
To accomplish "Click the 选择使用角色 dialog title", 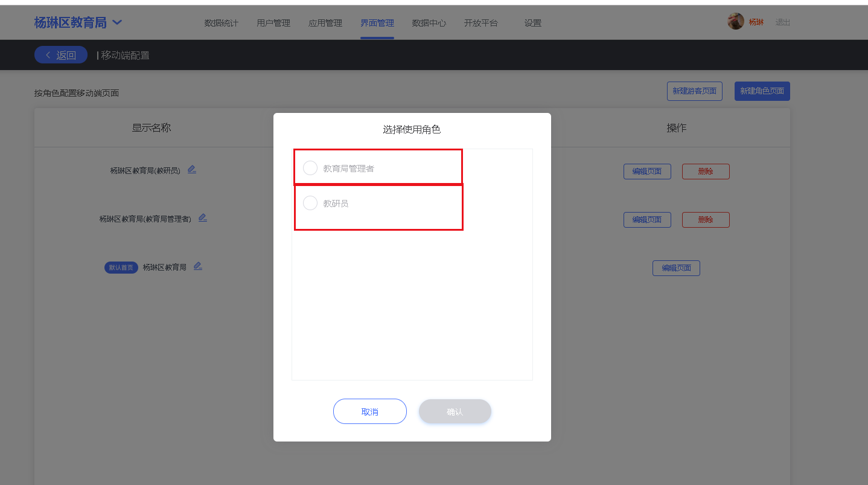I will [x=412, y=129].
